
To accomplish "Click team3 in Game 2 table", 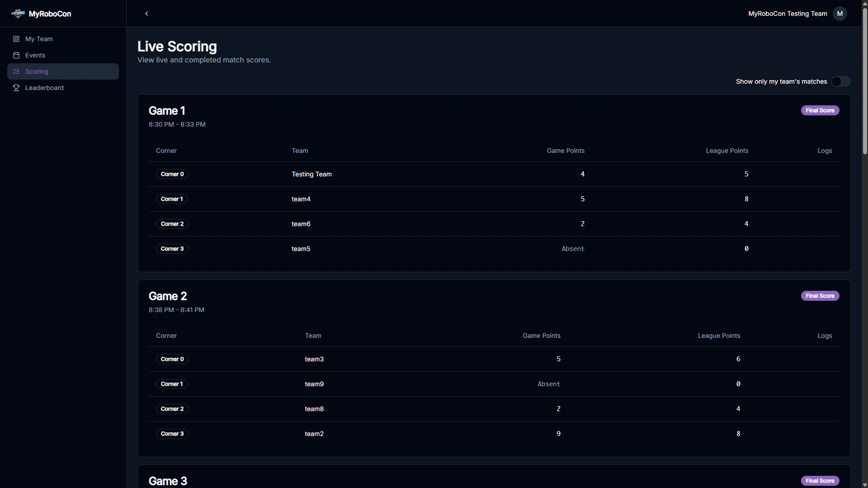I will coord(314,359).
